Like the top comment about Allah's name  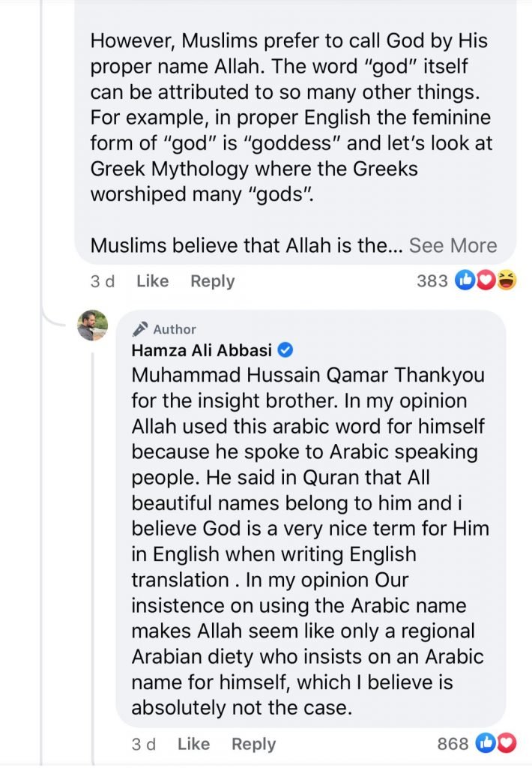point(153,281)
